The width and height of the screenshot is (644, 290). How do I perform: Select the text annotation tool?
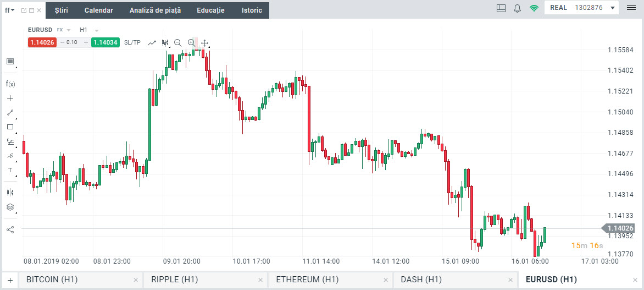tap(10, 170)
